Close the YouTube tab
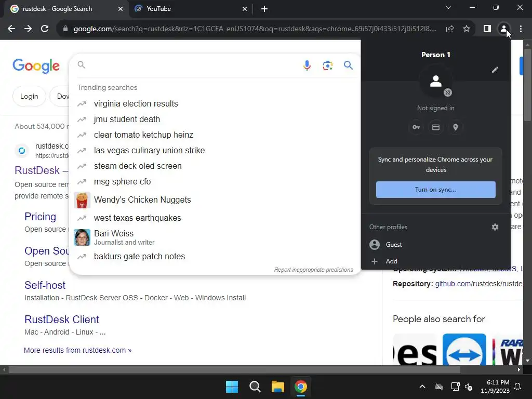This screenshot has height=399, width=532. coord(245,9)
